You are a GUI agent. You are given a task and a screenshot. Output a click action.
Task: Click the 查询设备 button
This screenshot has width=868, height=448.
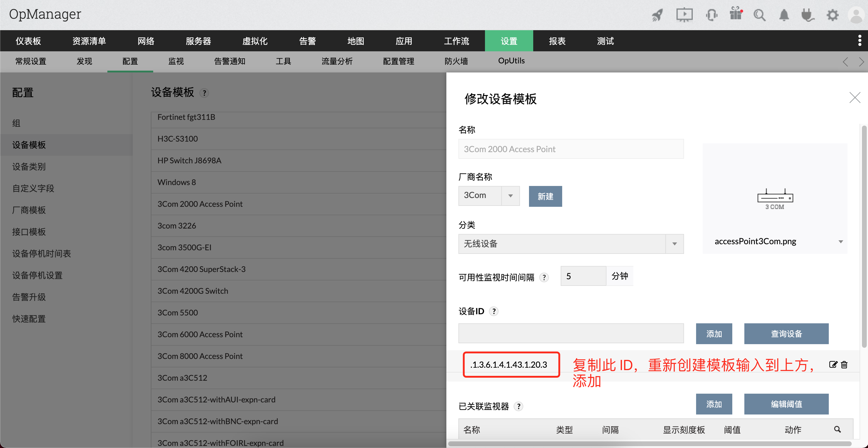(786, 334)
